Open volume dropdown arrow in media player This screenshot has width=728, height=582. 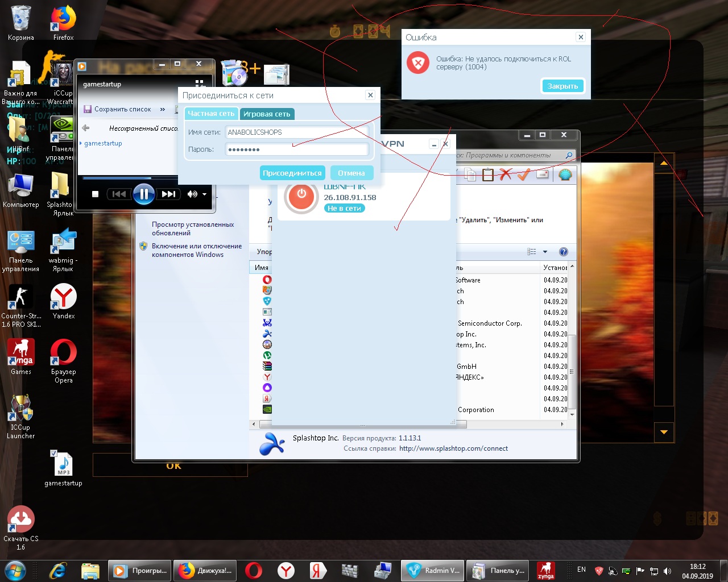tap(204, 194)
